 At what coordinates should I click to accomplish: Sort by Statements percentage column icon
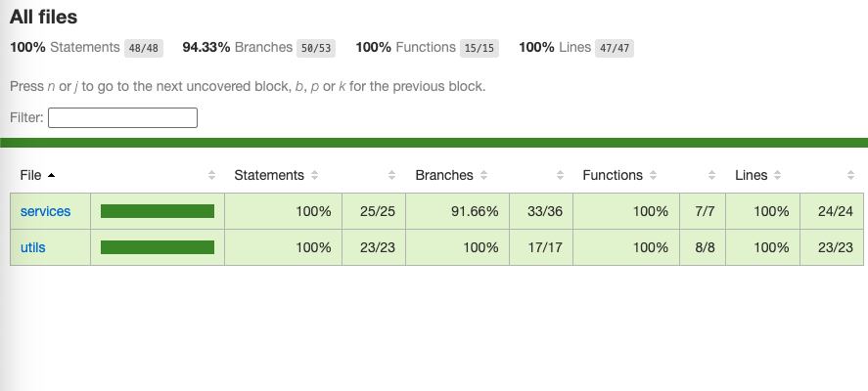tap(314, 175)
